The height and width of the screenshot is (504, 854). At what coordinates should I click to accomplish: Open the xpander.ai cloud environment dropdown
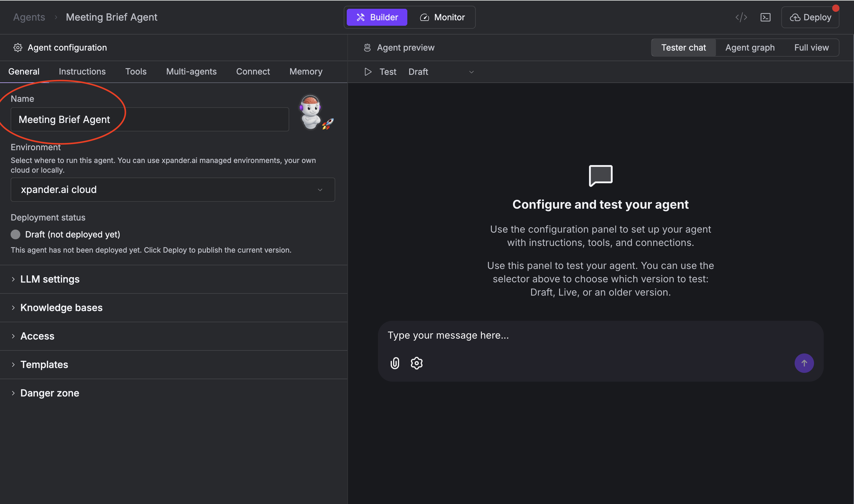[x=173, y=190]
